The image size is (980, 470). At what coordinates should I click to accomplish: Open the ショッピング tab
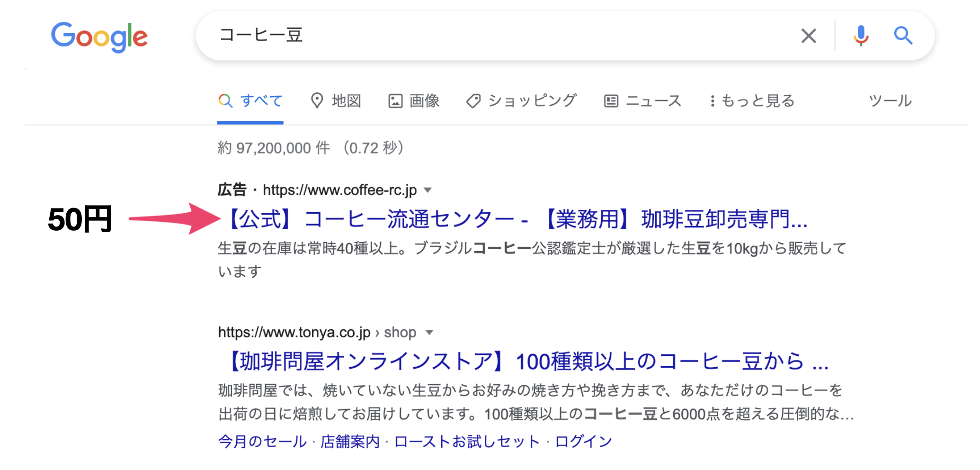pos(521,101)
